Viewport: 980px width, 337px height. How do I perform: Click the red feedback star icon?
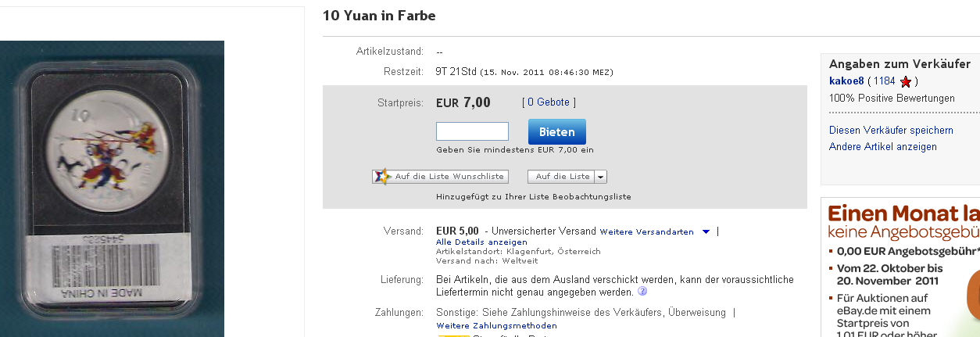point(905,81)
